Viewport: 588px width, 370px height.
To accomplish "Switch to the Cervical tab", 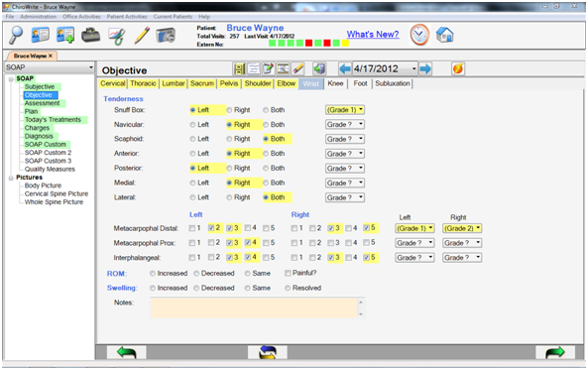I will click(113, 83).
